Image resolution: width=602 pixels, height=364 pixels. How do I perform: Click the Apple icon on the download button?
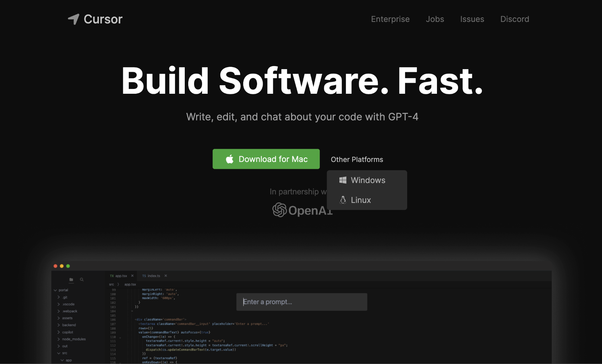pos(230,159)
